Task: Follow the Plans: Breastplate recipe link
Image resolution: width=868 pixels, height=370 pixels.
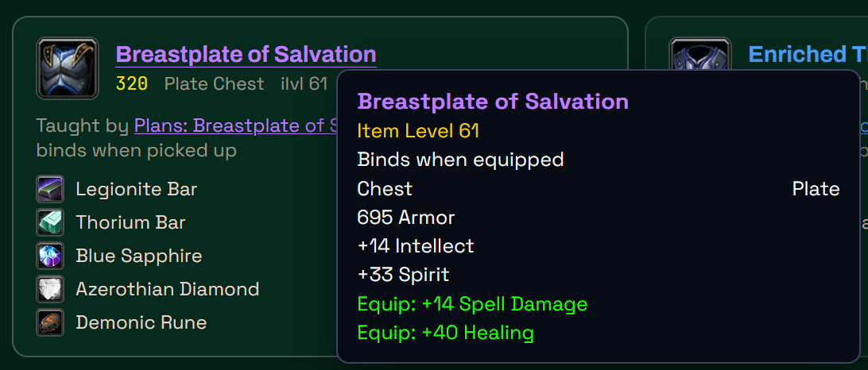Action: click(x=236, y=125)
